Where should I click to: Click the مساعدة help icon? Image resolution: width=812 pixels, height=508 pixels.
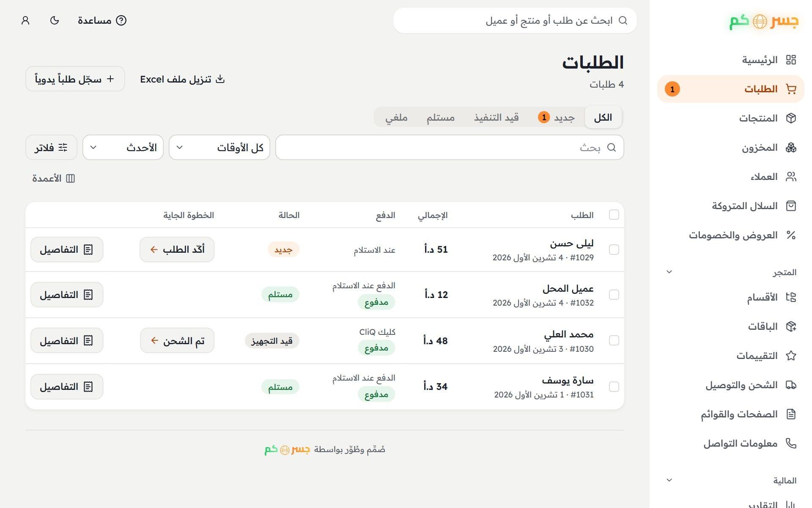click(121, 20)
